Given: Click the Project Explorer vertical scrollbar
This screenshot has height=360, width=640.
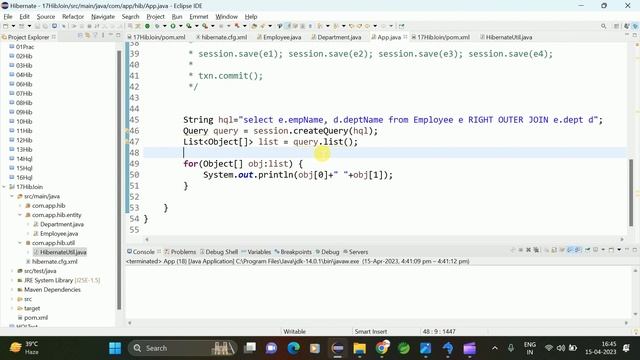Looking at the screenshot, I should [119, 180].
